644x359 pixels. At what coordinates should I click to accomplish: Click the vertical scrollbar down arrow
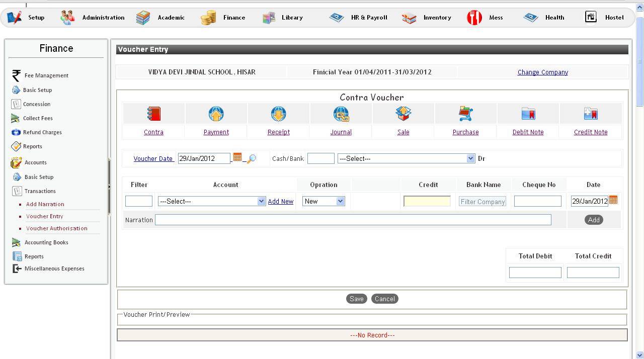point(640,354)
